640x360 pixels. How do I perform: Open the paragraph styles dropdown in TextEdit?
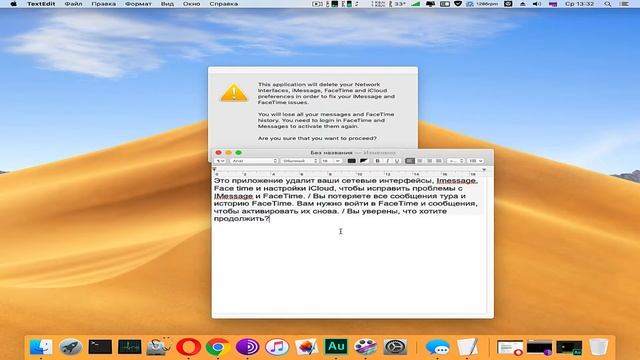click(220, 161)
